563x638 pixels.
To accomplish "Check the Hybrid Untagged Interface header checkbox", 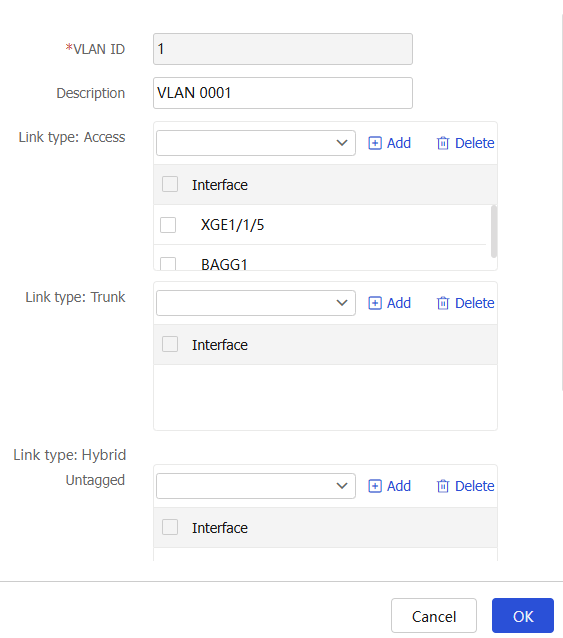I will tap(170, 527).
